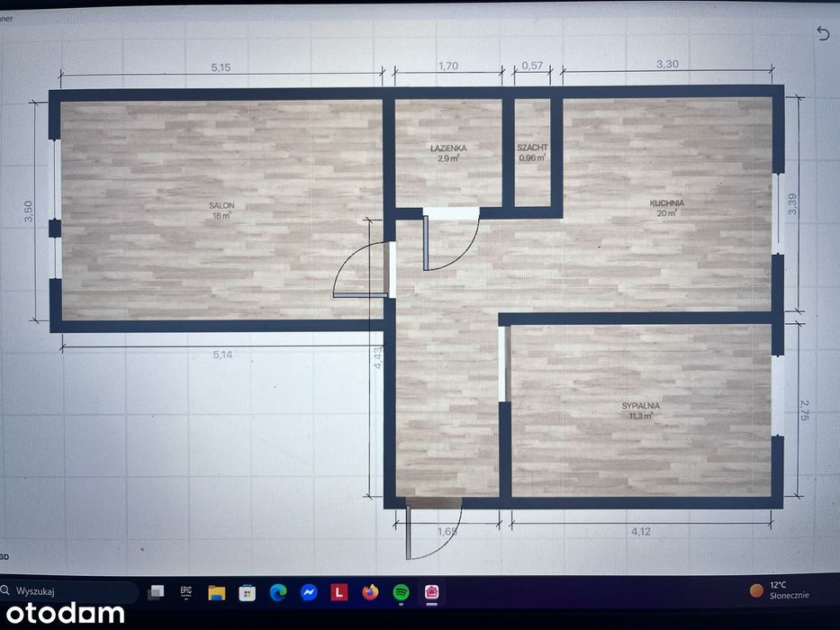Select the SZACHT room label
Viewport: 840px width, 630px height.
point(532,148)
